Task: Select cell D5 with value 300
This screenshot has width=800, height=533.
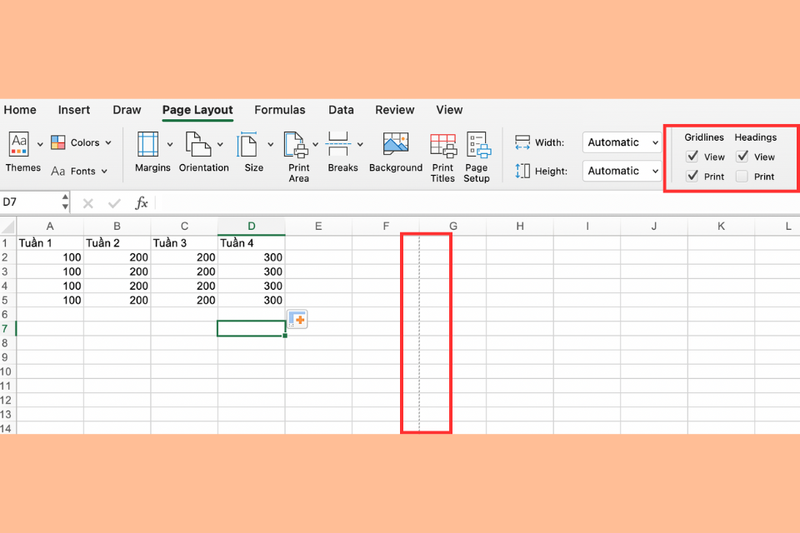Action: [x=251, y=300]
